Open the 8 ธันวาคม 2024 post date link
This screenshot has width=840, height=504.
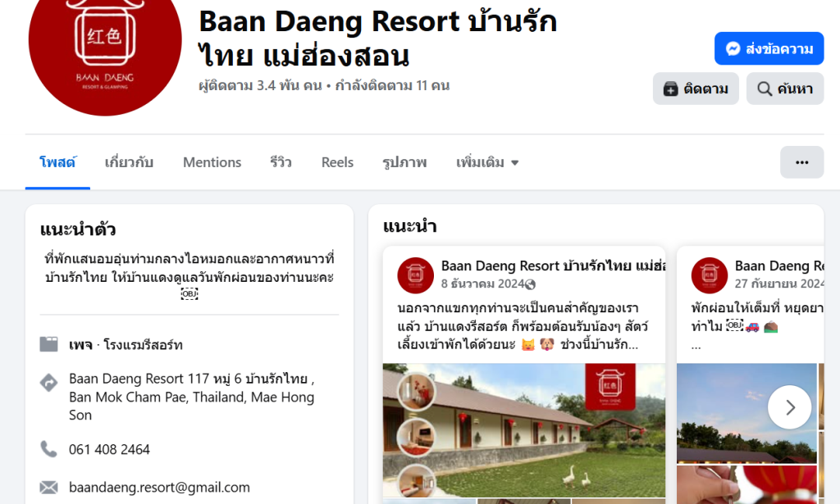[482, 284]
